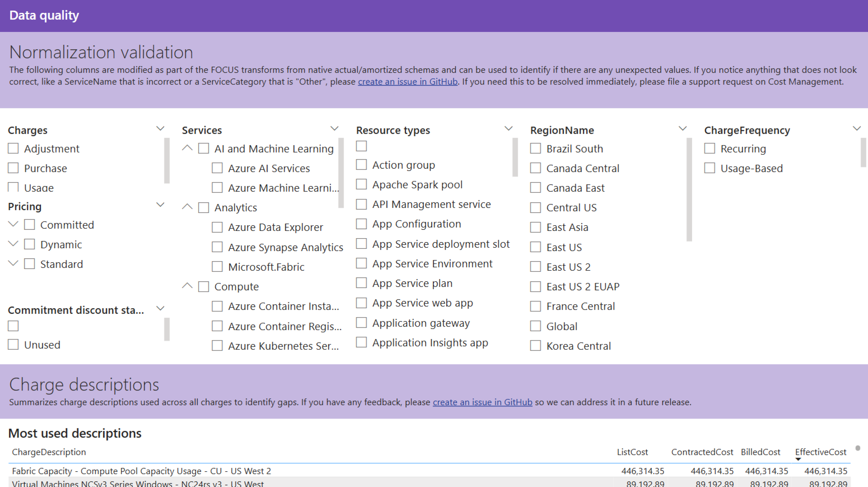
Task: Open the GitHub issue link under Charge descriptions
Action: pos(482,402)
